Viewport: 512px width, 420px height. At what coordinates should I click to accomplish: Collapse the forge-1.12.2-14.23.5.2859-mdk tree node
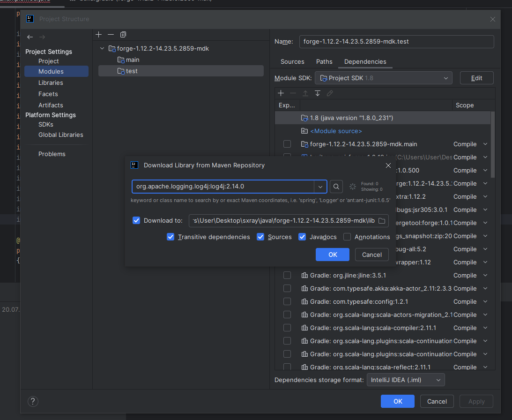[102, 49]
